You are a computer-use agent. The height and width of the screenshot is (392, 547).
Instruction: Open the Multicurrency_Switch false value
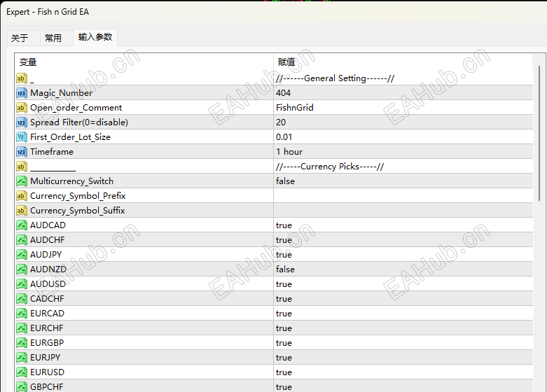point(403,181)
